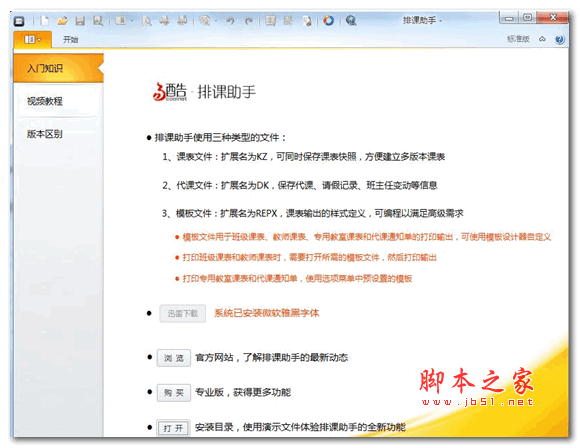This screenshot has width=580, height=448.
Task: Switch to the 开始 ribbon tab
Action: click(x=70, y=40)
